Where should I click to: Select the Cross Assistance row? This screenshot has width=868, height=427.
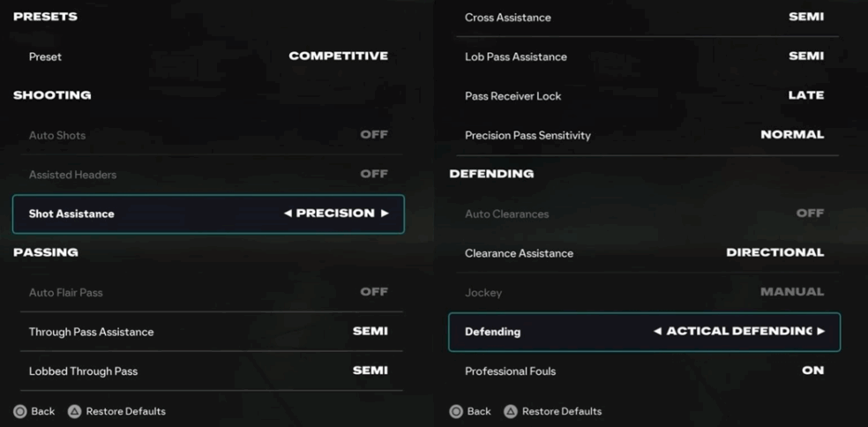coord(644,18)
